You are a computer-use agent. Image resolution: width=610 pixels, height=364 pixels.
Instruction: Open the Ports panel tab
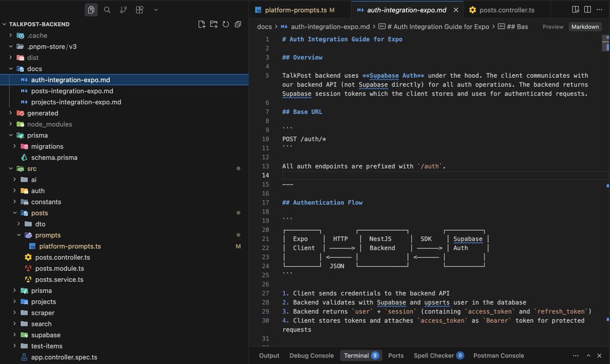(x=396, y=355)
